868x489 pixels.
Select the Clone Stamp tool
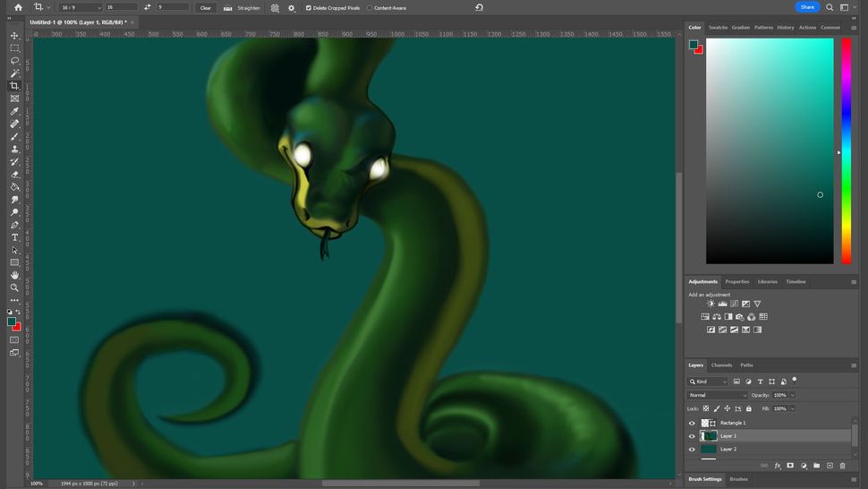(14, 149)
